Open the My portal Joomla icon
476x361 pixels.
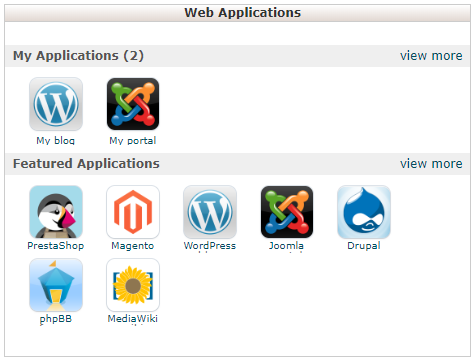tap(133, 104)
